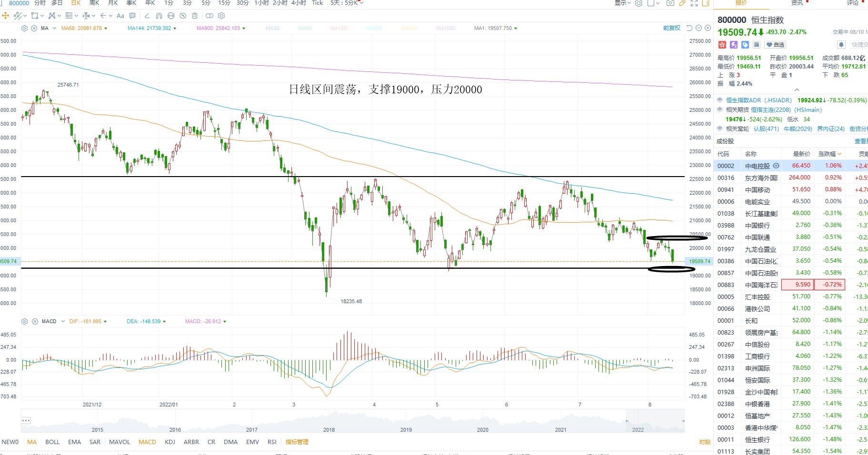Switch to 周K weekly chart
868x455 pixels.
(94, 3)
